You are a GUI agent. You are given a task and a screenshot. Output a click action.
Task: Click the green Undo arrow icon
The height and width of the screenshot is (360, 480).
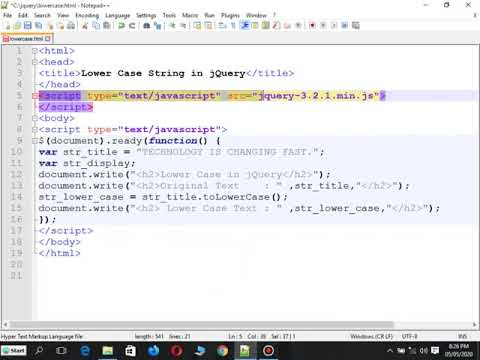[x=121, y=26]
